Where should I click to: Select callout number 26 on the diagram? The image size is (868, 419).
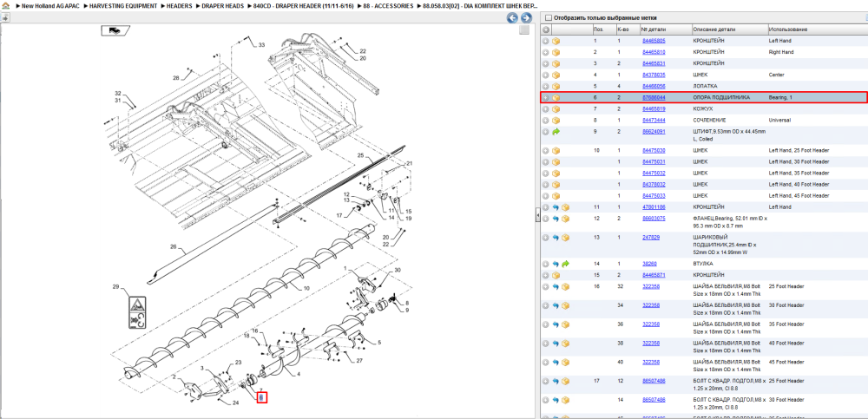pos(173,246)
